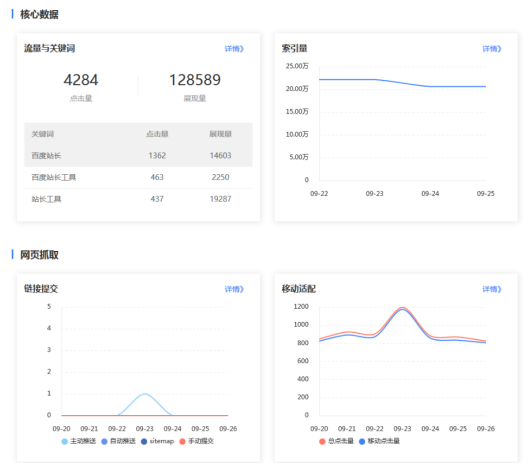
Task: Toggle 自动推送 legend dot in 链接提交 chart
Action: pyautogui.click(x=104, y=441)
